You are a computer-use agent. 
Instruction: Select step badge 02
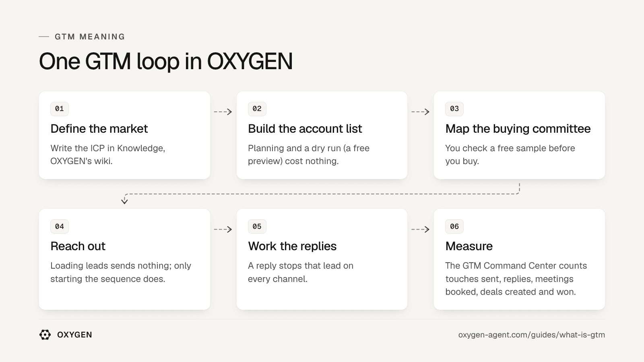[x=257, y=109]
